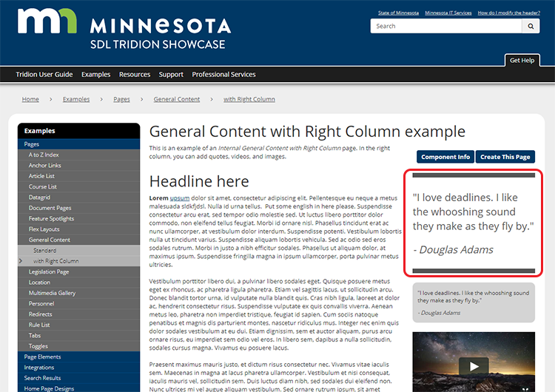Follow the upsum link in the paragraph
This screenshot has width=555, height=392.
pyautogui.click(x=180, y=198)
